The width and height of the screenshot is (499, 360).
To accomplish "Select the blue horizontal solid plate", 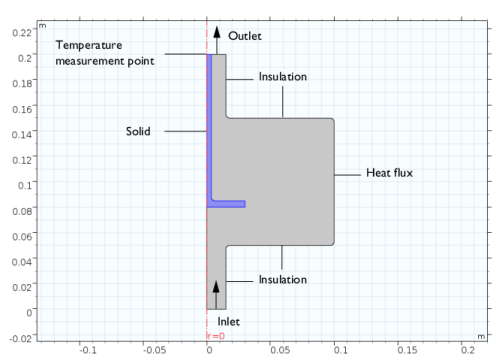I will tap(227, 204).
